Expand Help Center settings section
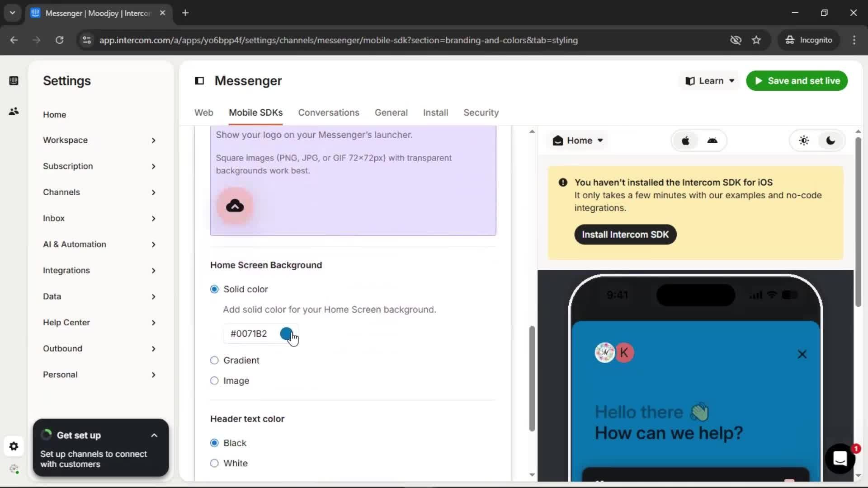Image resolution: width=868 pixels, height=488 pixels. click(100, 323)
